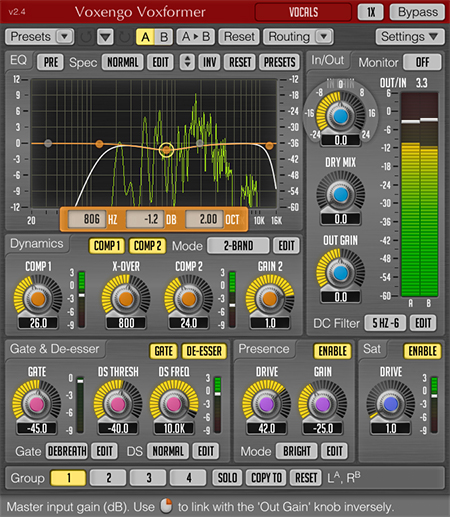Open the DC Filter 5 HZ -6 selector
Viewport: 450px width, 517px height.
point(385,323)
